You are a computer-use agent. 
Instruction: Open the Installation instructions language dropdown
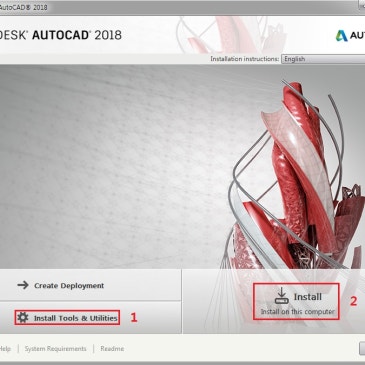tap(323, 59)
